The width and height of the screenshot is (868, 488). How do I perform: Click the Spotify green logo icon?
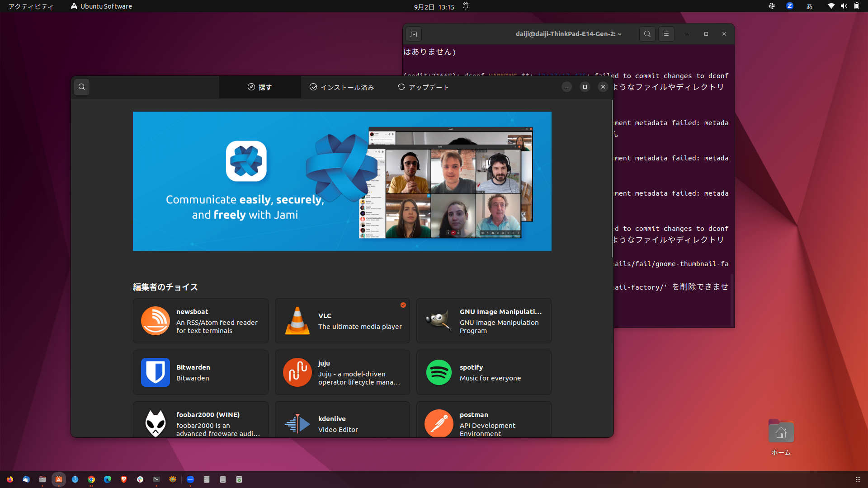pos(439,372)
